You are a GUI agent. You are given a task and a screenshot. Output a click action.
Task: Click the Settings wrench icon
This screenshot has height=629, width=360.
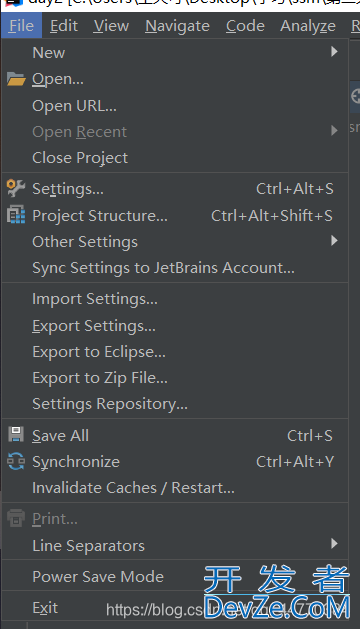coord(16,189)
